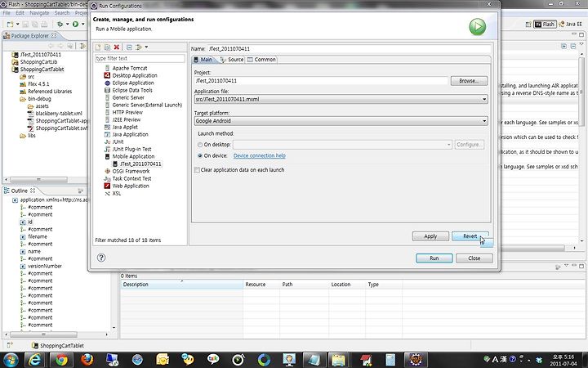The width and height of the screenshot is (588, 368).
Task: Open the File menu in main window
Action: pyautogui.click(x=7, y=13)
